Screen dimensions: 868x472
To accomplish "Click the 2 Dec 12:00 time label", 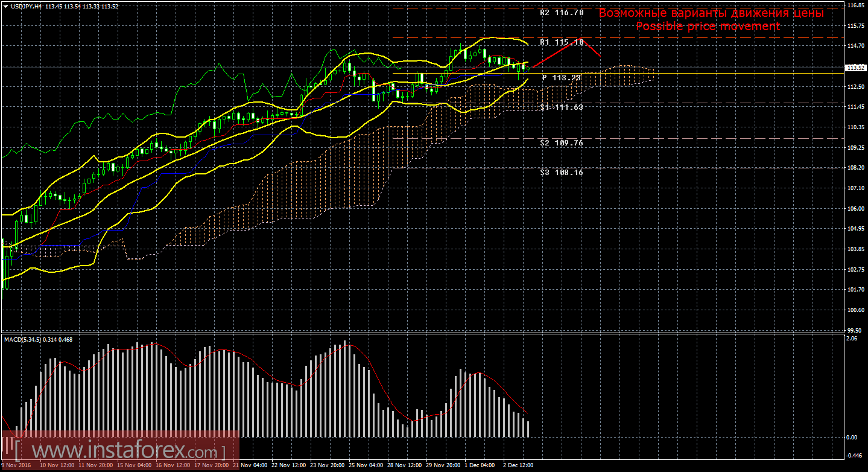I will point(516,465).
